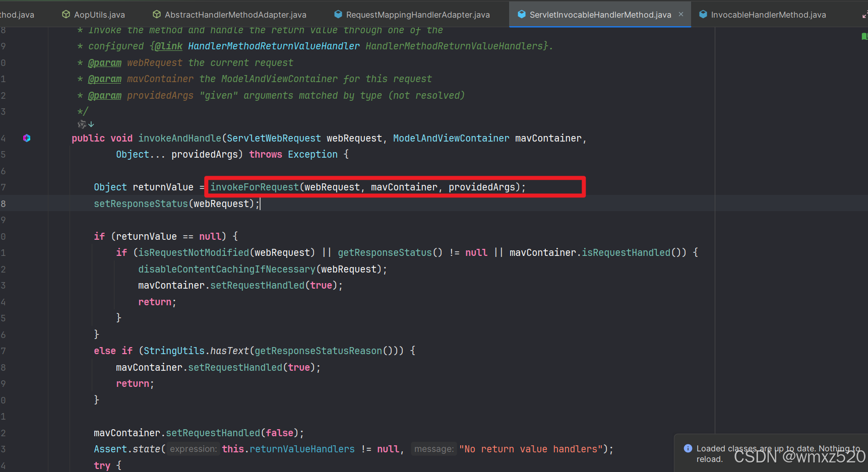Image resolution: width=868 pixels, height=472 pixels.
Task: Click the 'message:' parameter hint
Action: click(433, 449)
